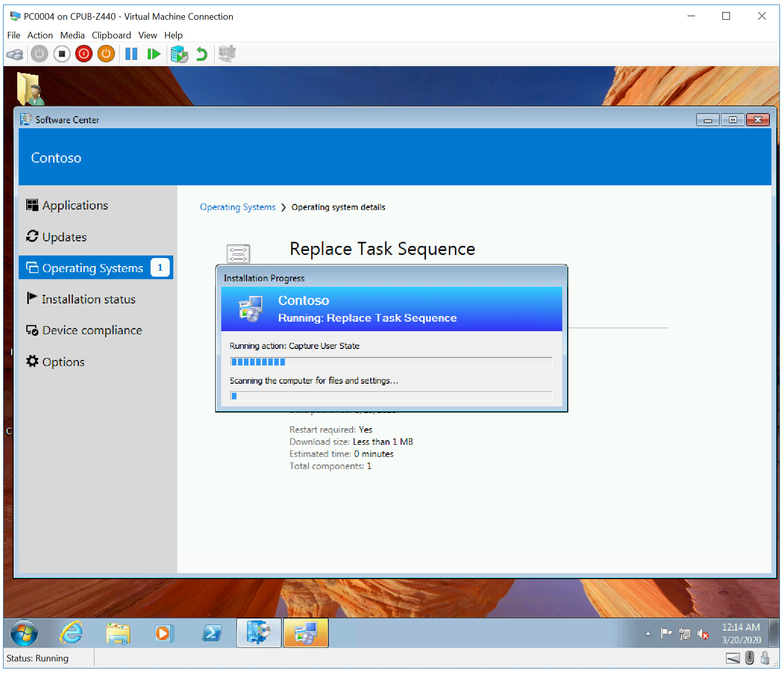This screenshot has width=784, height=673.
Task: Follow the Operating Systems breadcrumb link
Action: tap(237, 207)
